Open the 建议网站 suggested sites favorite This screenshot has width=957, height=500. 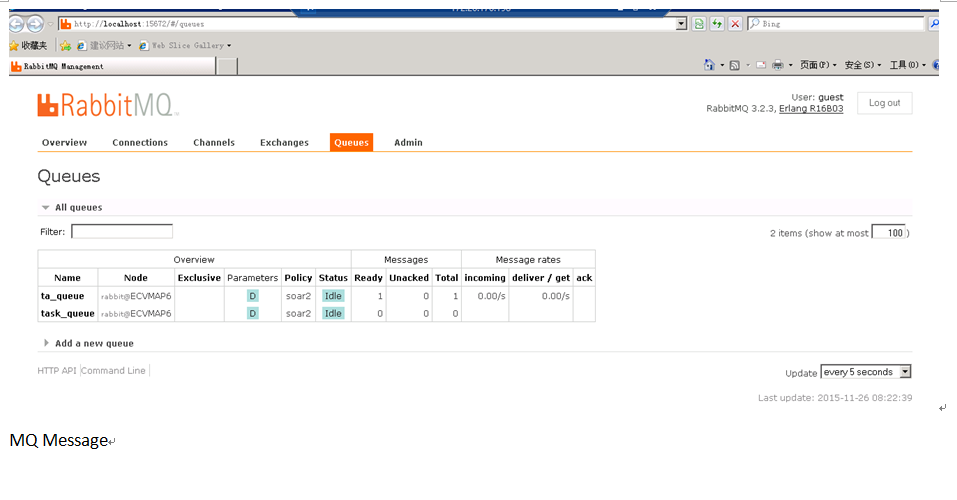point(104,45)
